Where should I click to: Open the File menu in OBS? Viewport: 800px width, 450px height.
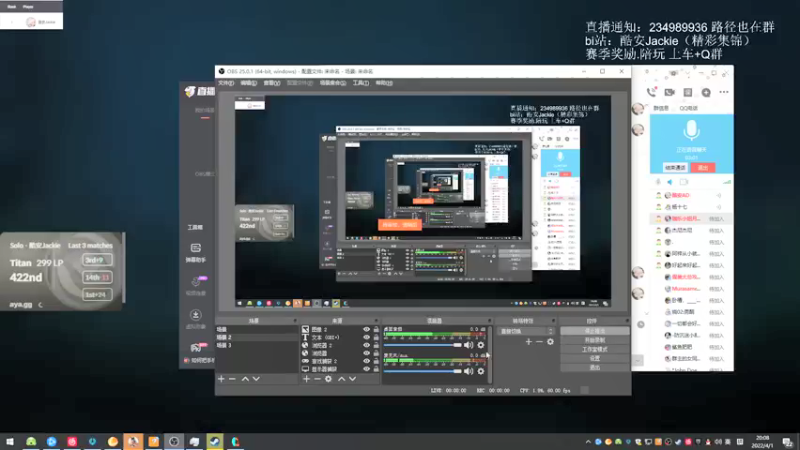[x=226, y=83]
